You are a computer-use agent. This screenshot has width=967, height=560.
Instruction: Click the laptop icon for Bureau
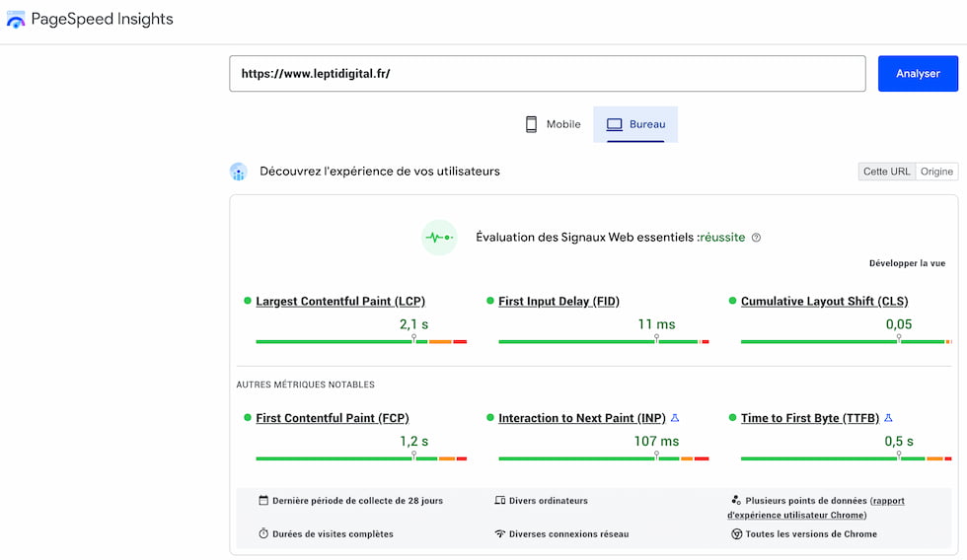[x=614, y=124]
